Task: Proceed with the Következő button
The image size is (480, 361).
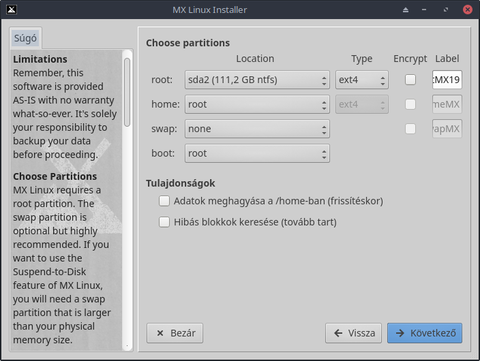Action: coord(425,333)
